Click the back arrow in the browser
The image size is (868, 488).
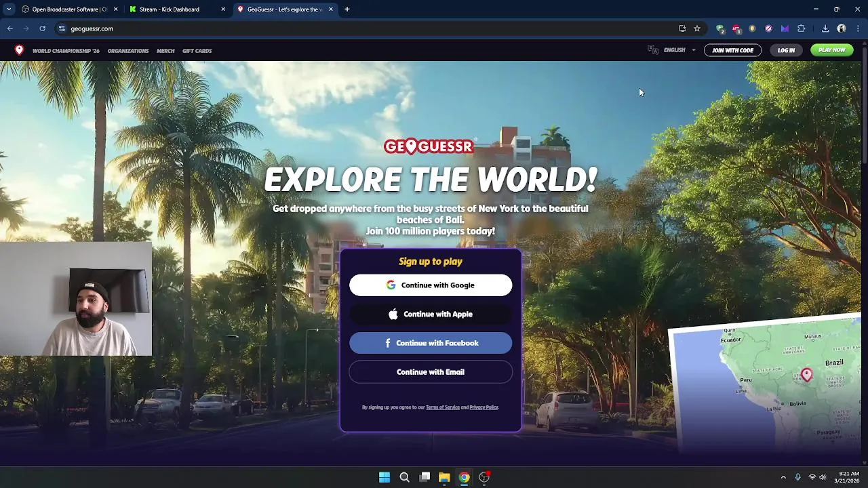pos(10,28)
